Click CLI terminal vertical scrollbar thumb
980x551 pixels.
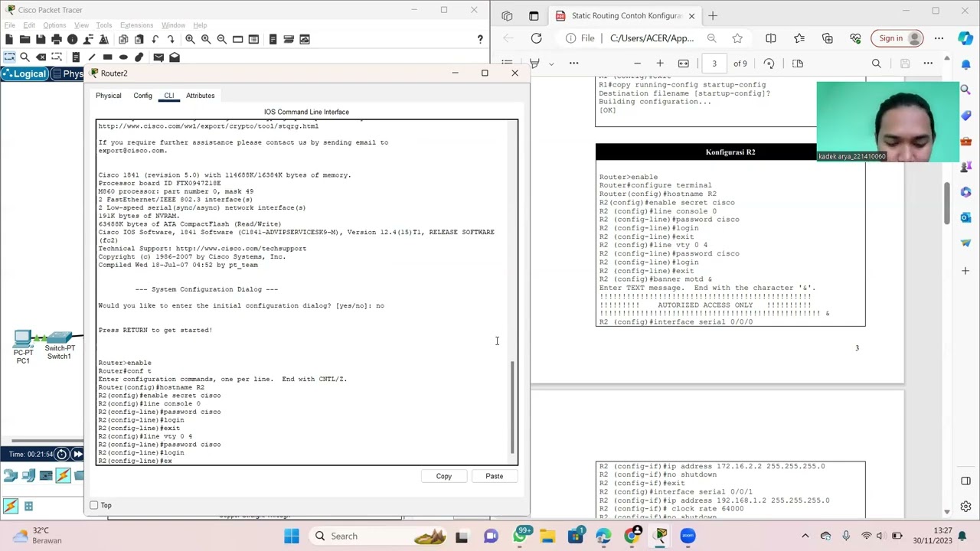[x=512, y=407]
